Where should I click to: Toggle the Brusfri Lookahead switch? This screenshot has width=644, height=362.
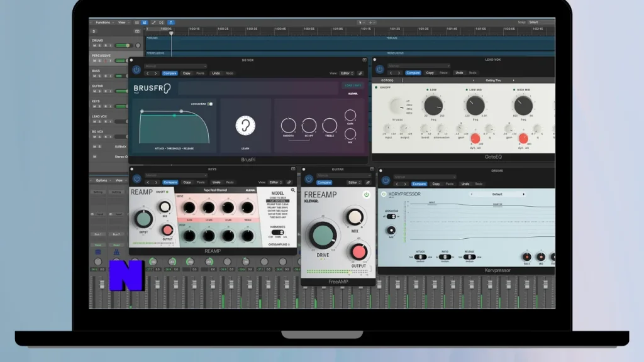click(x=210, y=104)
